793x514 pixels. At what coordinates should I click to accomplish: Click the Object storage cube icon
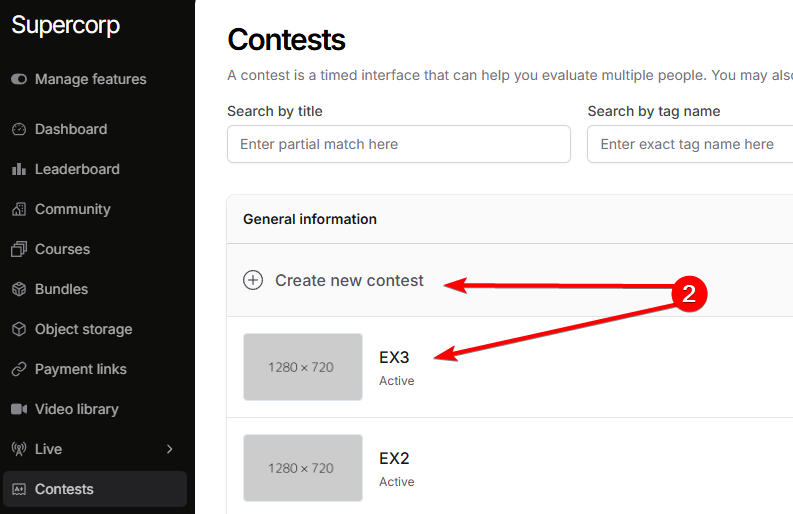coord(18,329)
